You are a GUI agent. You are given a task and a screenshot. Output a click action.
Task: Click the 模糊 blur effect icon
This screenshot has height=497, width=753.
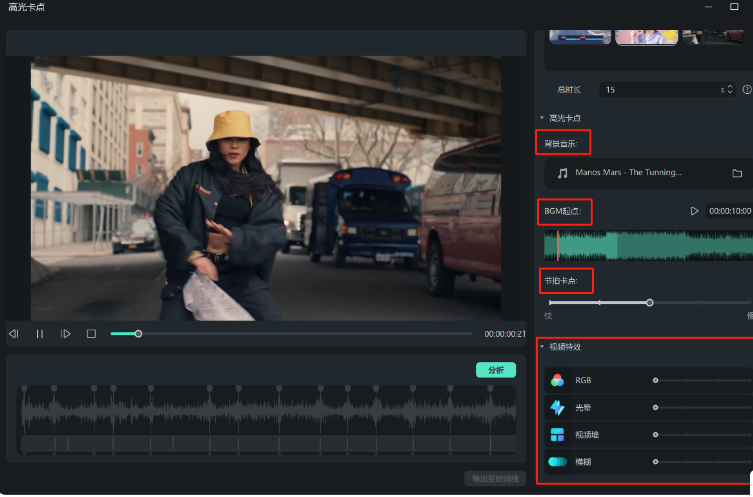(x=558, y=462)
